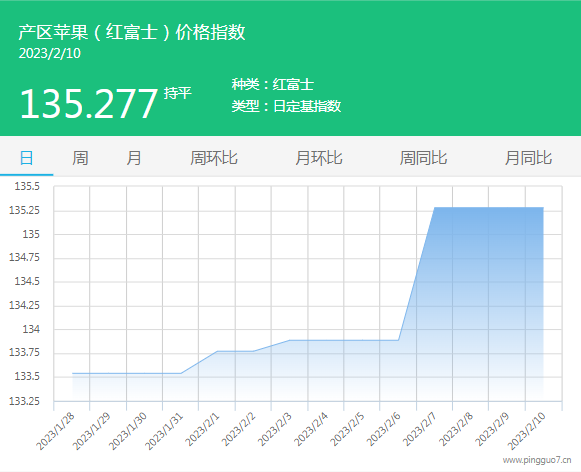The height and width of the screenshot is (472, 581).
Task: Click the 持平 status text
Action: pyautogui.click(x=177, y=93)
